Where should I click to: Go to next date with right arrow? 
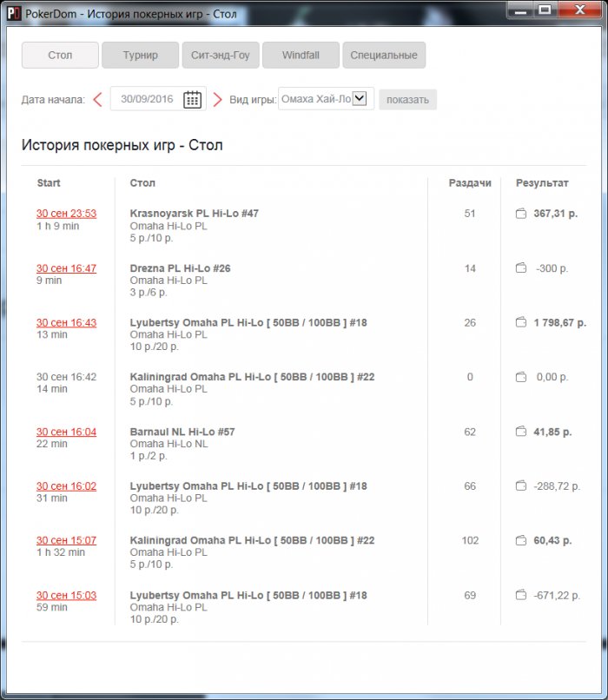coord(217,99)
